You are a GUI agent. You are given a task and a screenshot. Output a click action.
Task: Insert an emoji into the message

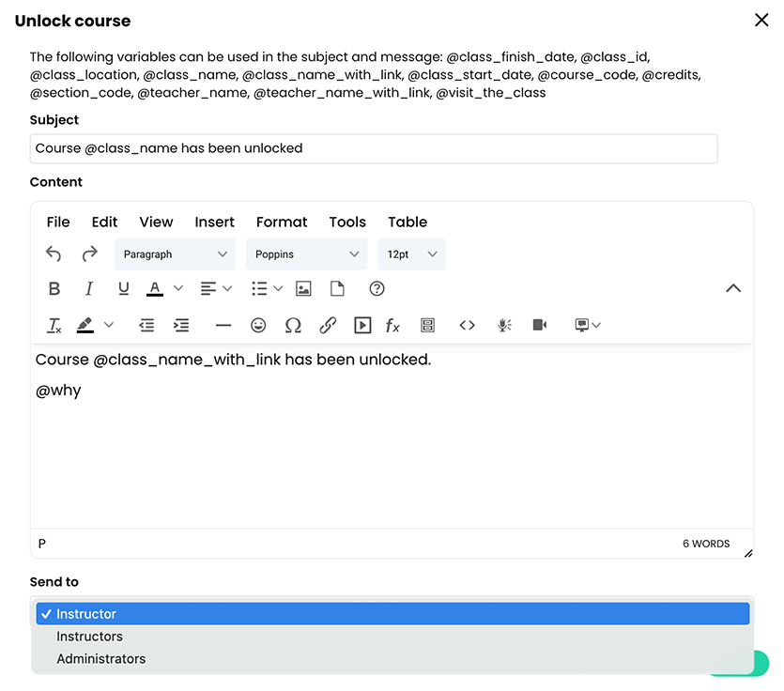258,325
